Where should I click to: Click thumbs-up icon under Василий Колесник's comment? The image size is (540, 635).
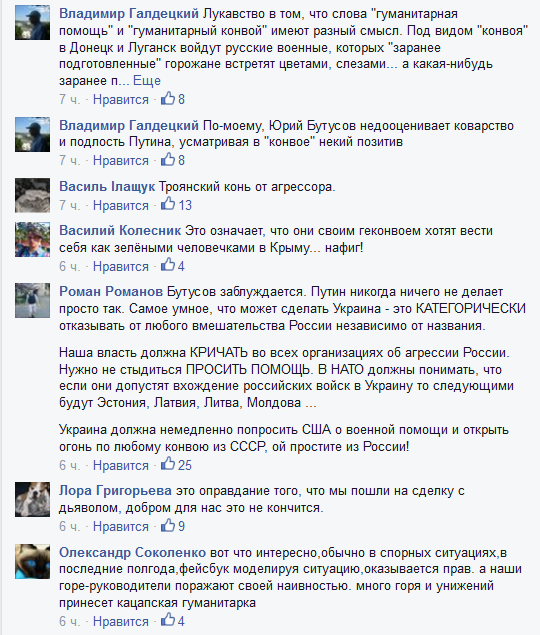pyautogui.click(x=168, y=265)
